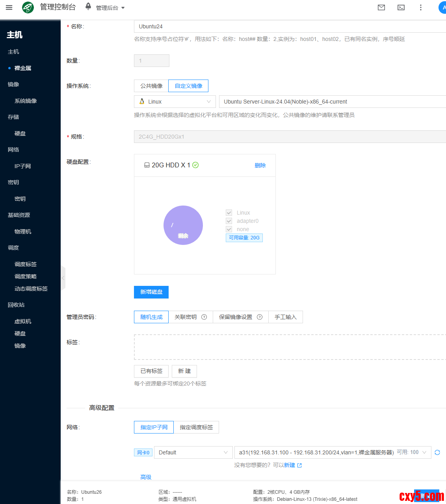Toggle the adapter0 checkbox
This screenshot has width=446, height=504.
229,221
